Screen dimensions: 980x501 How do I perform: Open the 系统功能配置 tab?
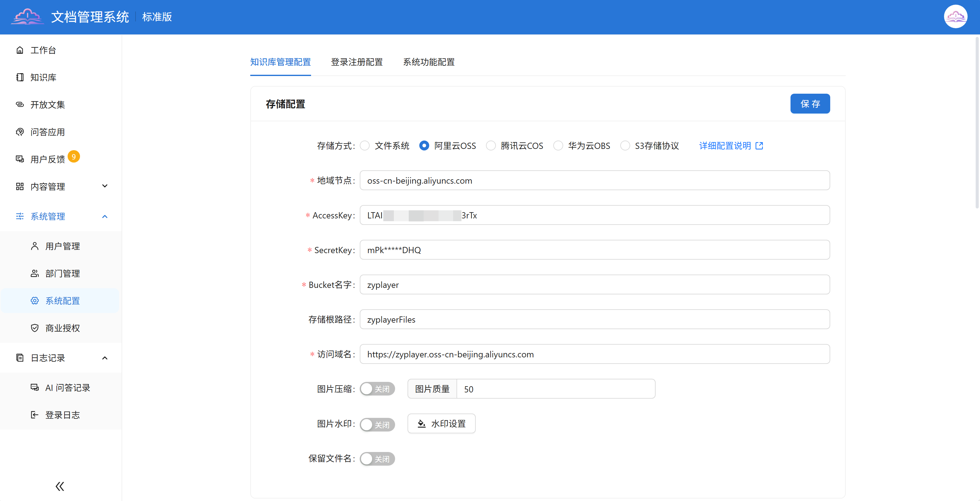[429, 62]
